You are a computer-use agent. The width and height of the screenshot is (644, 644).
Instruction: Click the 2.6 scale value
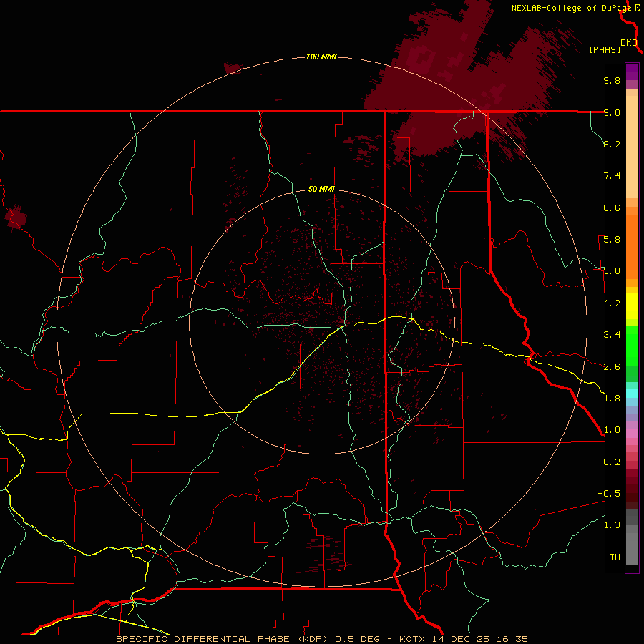612,367
